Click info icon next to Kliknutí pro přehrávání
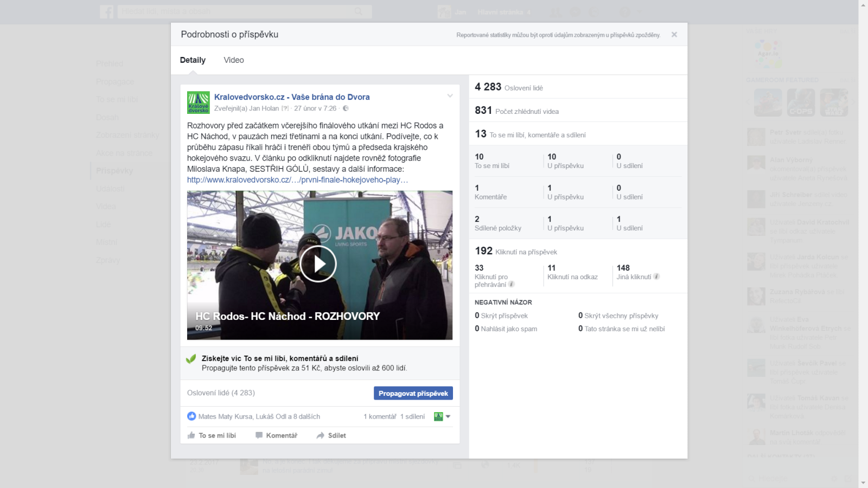Screen dimensions: 868x488 pos(511,284)
